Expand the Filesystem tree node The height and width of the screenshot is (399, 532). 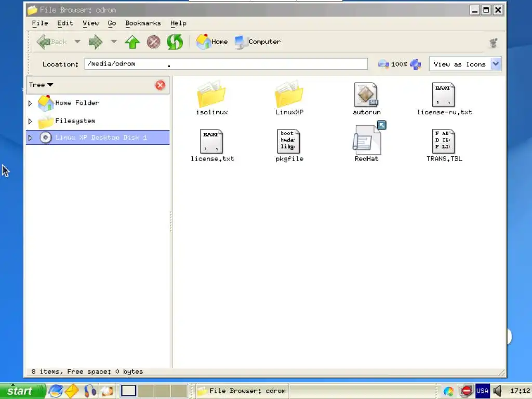[x=30, y=121]
